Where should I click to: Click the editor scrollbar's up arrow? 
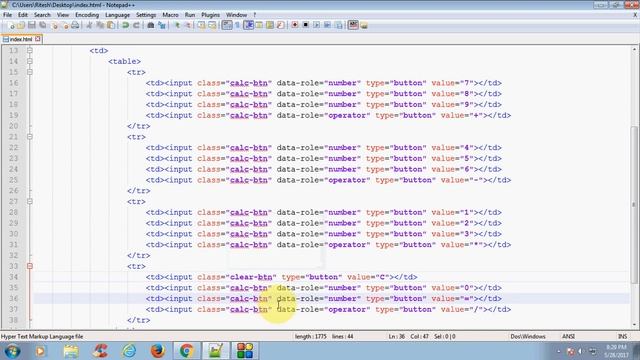[x=634, y=49]
